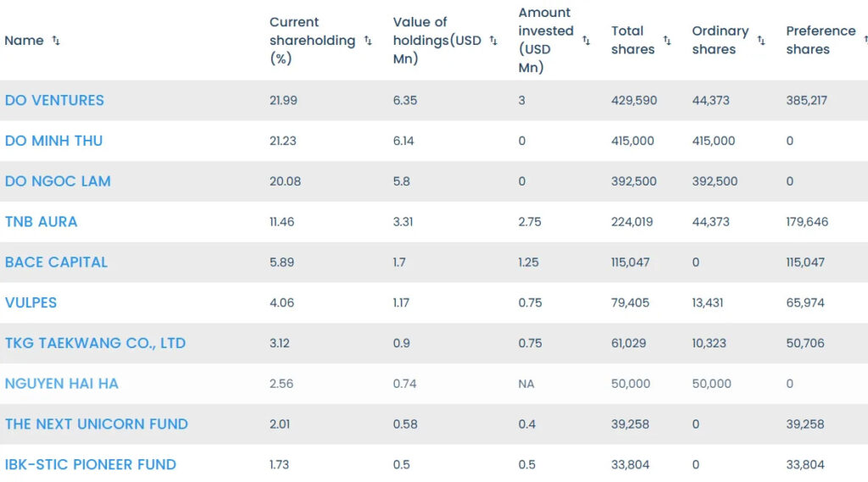Sort by Total shares icon
Viewport: 868px width, 482px height.
(667, 41)
